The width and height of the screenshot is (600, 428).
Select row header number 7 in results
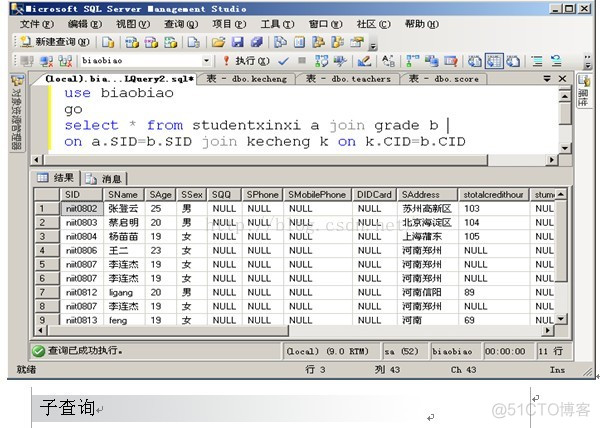coord(47,292)
